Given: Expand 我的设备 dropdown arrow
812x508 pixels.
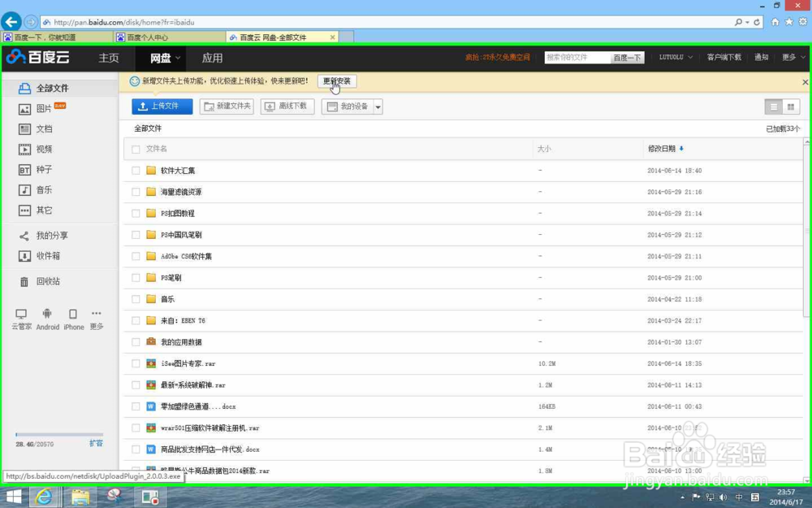Looking at the screenshot, I should pyautogui.click(x=378, y=106).
